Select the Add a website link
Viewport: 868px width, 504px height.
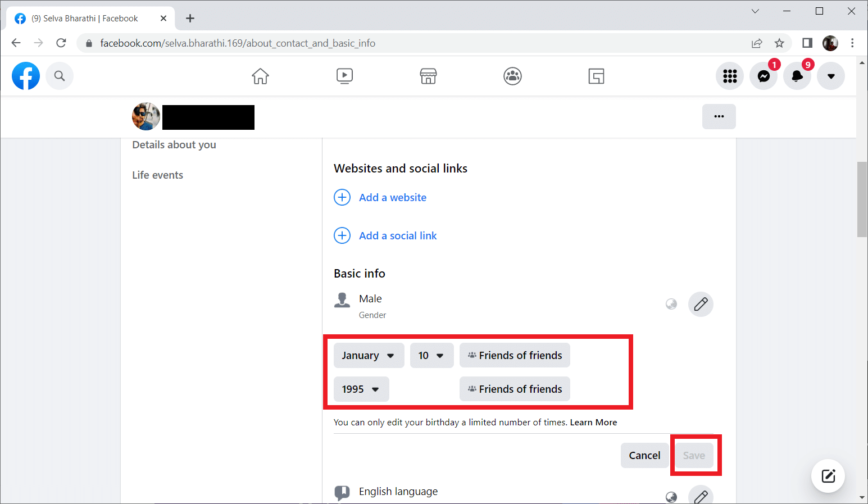[x=393, y=197]
